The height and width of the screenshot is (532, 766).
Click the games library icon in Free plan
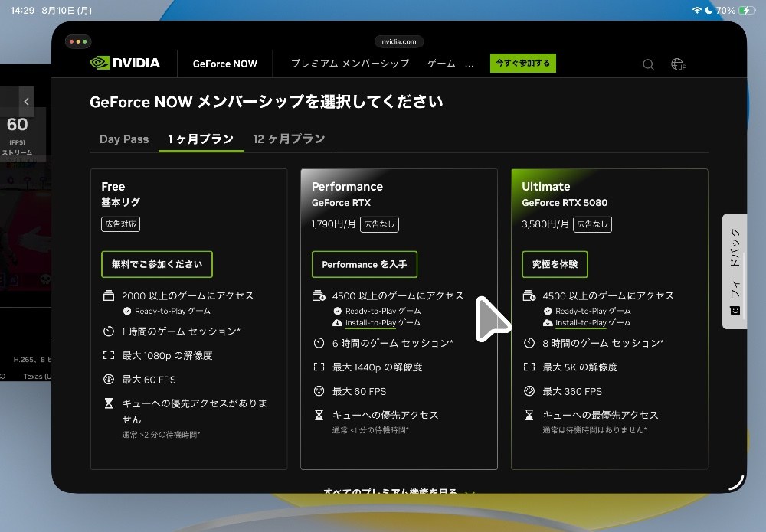(109, 295)
